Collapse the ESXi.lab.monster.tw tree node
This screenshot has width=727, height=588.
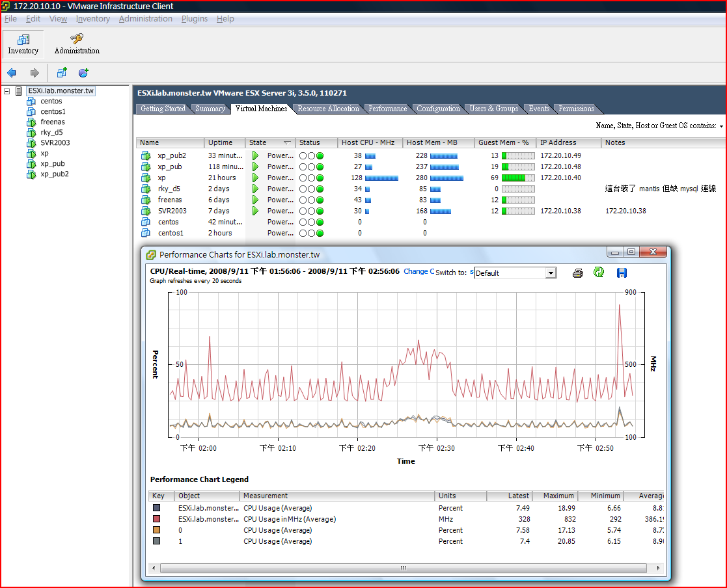click(x=7, y=91)
